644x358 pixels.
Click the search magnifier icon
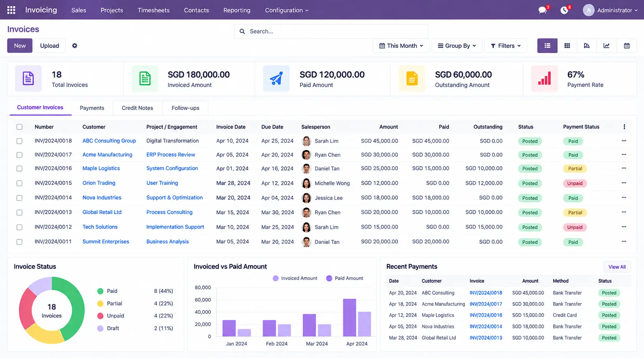242,31
